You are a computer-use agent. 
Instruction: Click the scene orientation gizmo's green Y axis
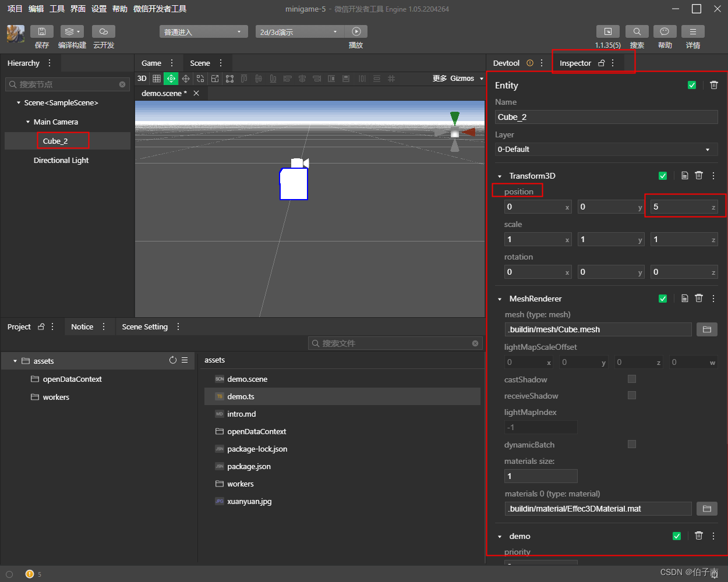pos(455,118)
